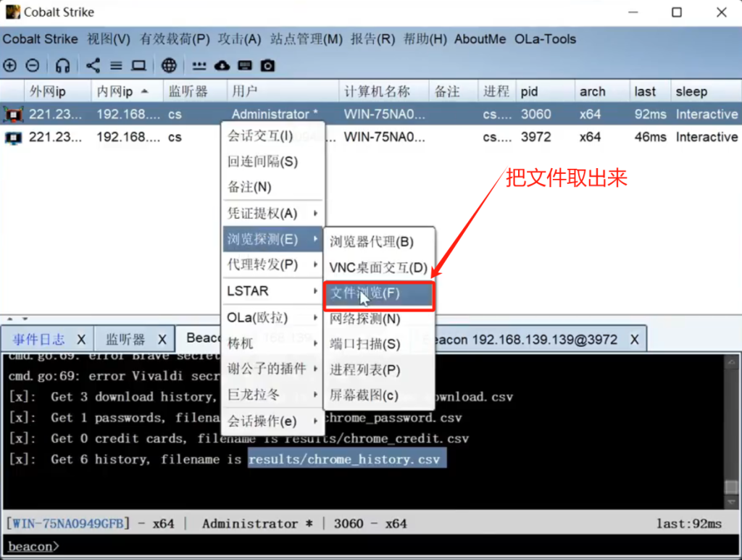This screenshot has width=742, height=560.
Task: Switch to session table list icon
Action: (116, 65)
